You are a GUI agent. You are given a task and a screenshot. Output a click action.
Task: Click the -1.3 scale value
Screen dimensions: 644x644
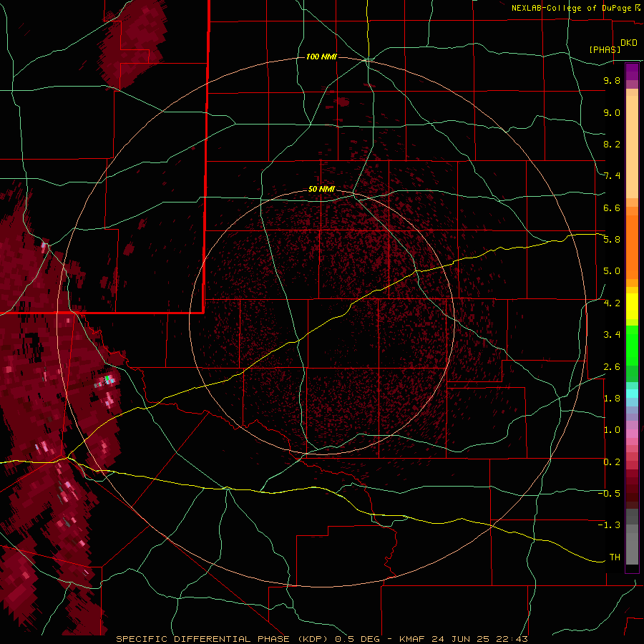[x=609, y=525]
